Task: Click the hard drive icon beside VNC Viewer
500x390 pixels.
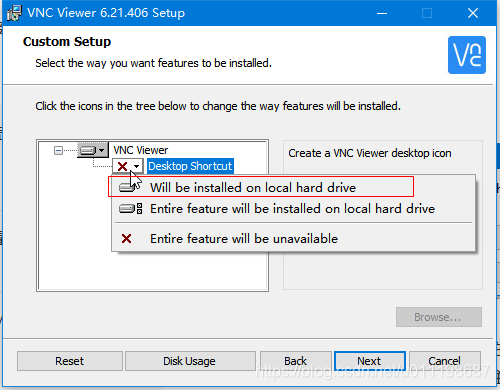Action: pyautogui.click(x=88, y=150)
